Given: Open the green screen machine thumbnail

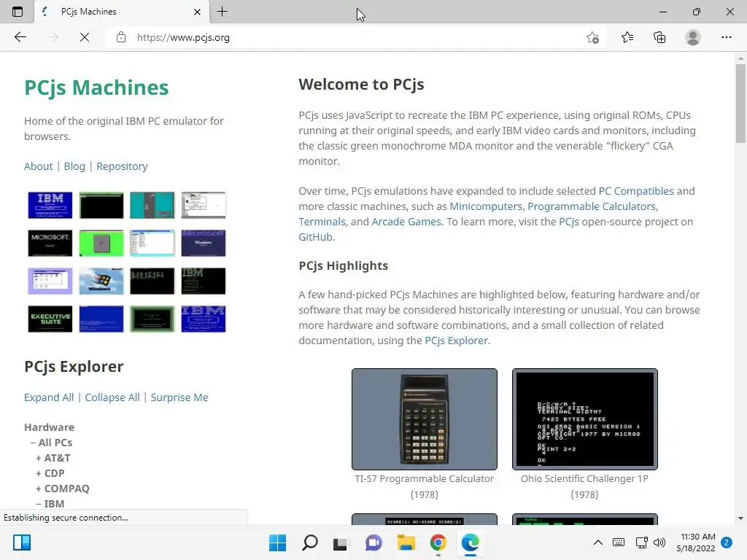Looking at the screenshot, I should [x=101, y=243].
